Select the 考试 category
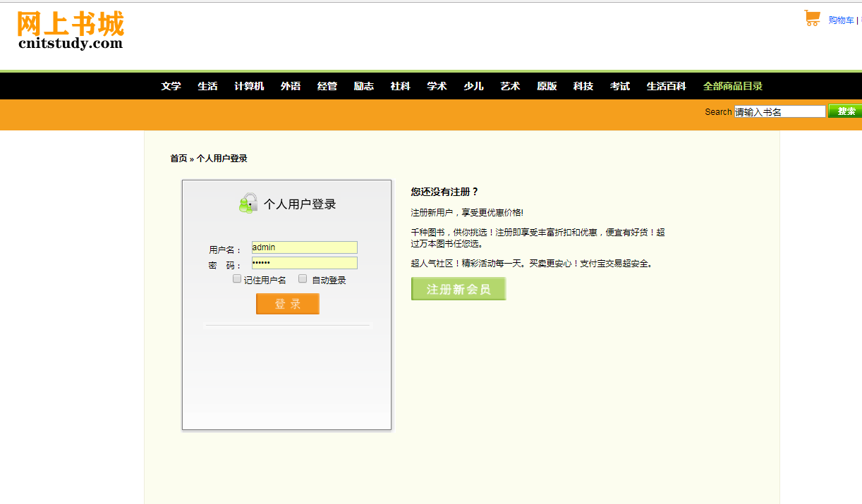This screenshot has width=862, height=504. (620, 86)
